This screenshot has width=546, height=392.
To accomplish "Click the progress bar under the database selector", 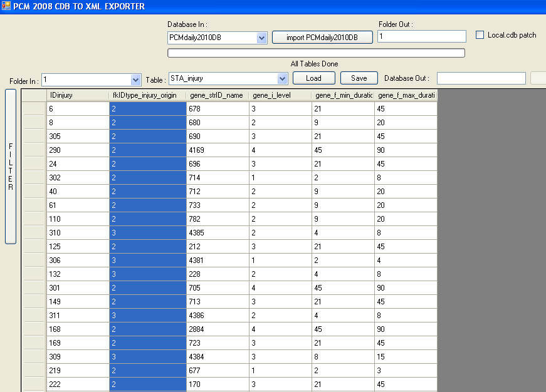I will (316, 53).
